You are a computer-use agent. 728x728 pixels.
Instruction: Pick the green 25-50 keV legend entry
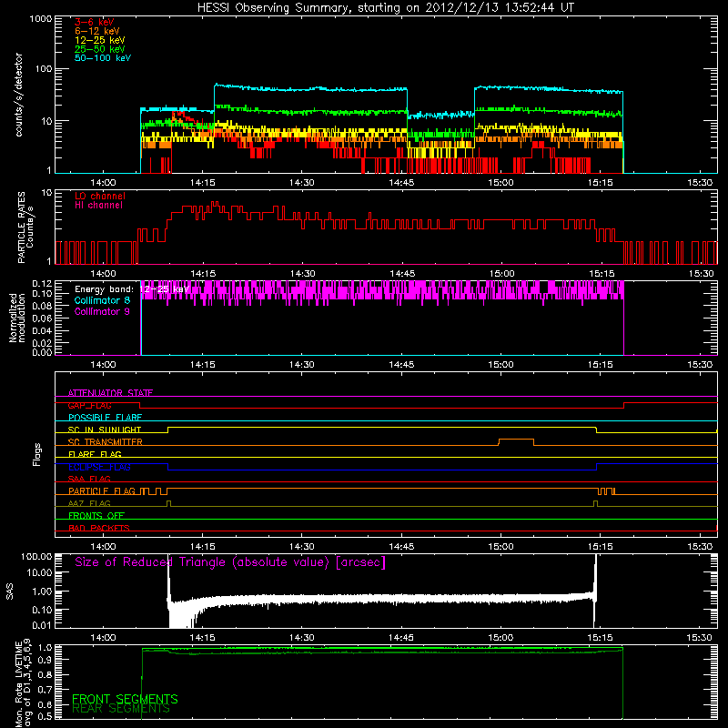tap(100, 49)
